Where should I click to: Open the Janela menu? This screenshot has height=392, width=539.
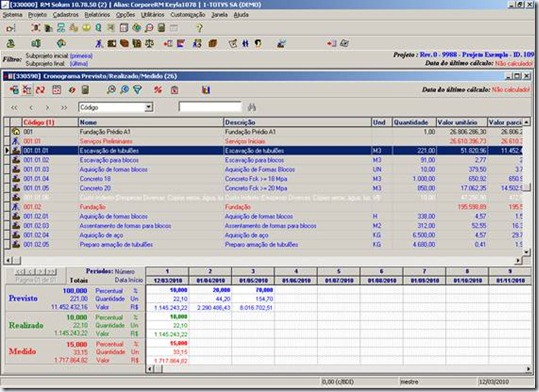(219, 15)
